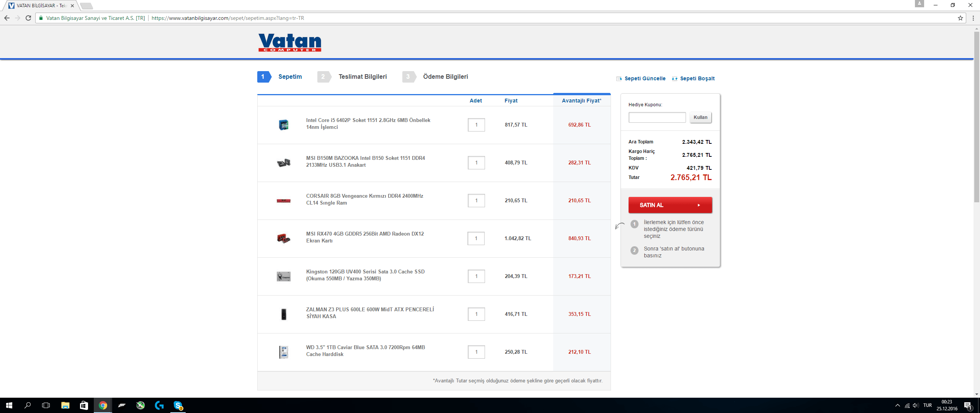Bookmark this page with the star icon
The image size is (980, 413).
coord(960,18)
